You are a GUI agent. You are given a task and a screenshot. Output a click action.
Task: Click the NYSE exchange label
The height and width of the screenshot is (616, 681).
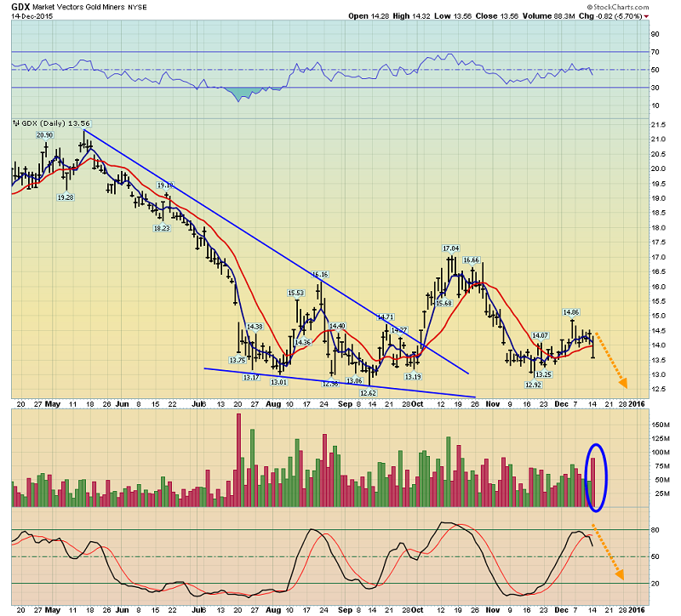click(137, 8)
